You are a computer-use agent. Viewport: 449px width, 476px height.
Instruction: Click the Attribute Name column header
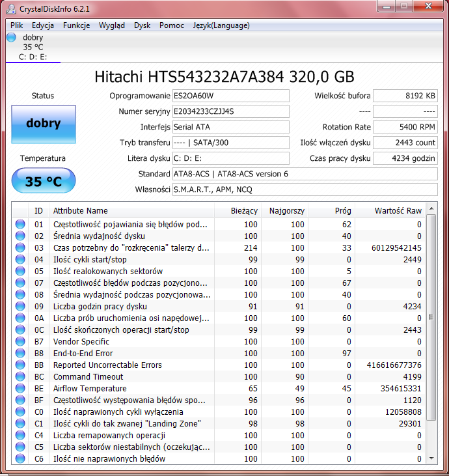131,211
